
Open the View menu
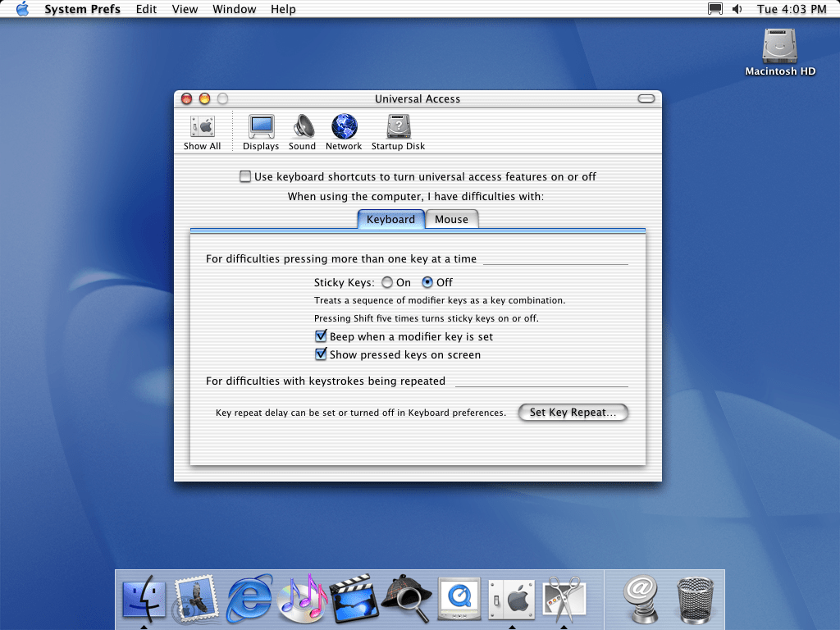pyautogui.click(x=185, y=9)
